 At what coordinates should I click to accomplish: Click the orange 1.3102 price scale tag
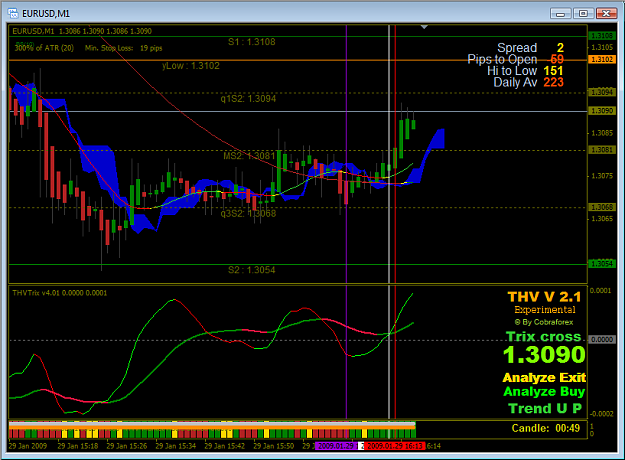(601, 59)
